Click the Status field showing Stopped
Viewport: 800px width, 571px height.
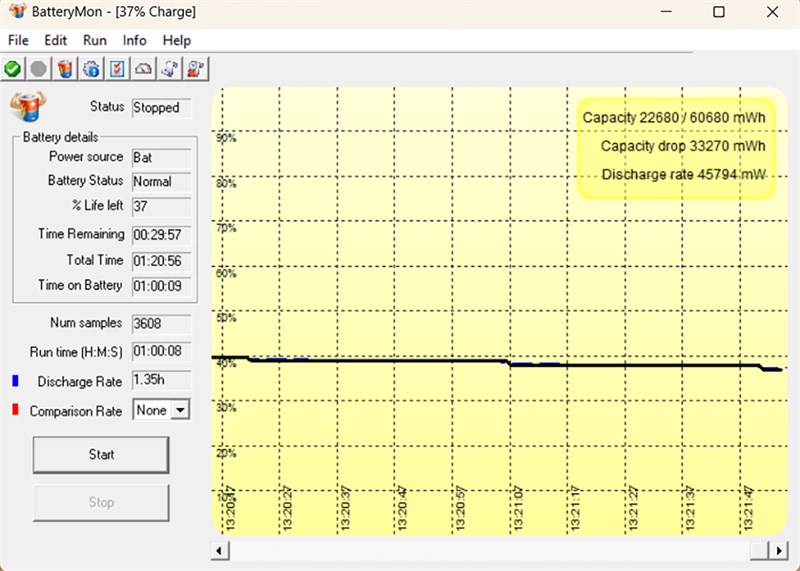pos(161,108)
